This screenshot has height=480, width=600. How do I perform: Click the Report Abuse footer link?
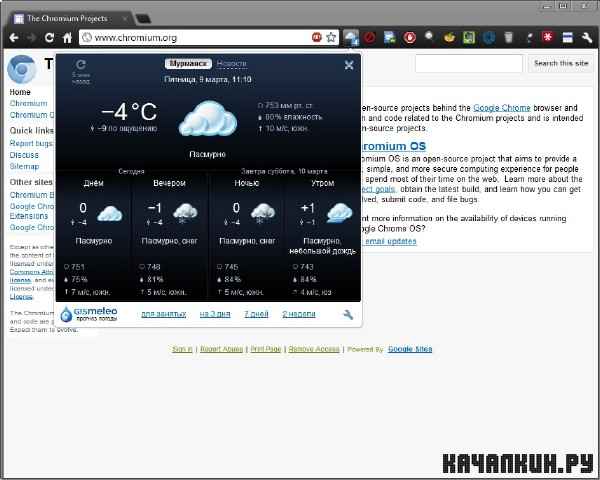coord(222,349)
